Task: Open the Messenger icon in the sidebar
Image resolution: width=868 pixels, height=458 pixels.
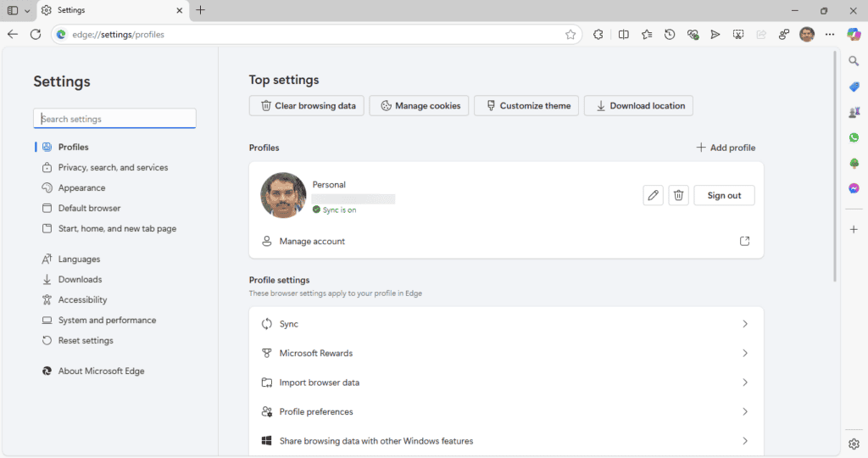Action: 854,188
